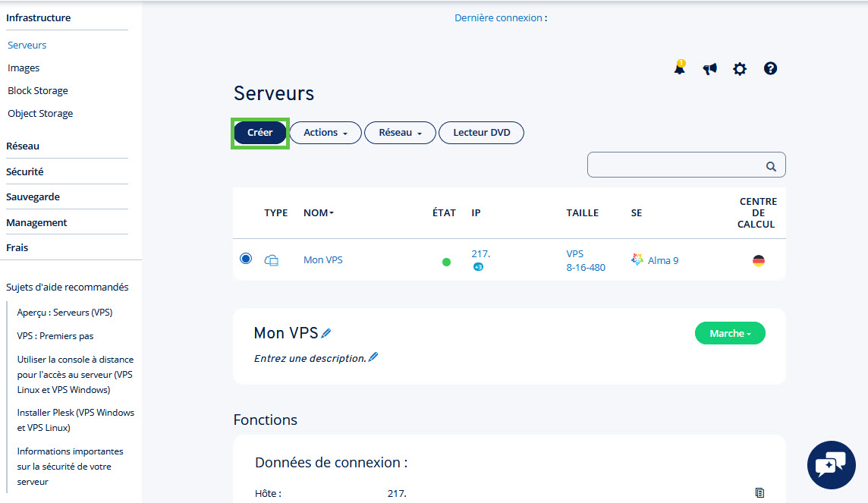Click the Créer button
868x503 pixels.
[x=259, y=133]
